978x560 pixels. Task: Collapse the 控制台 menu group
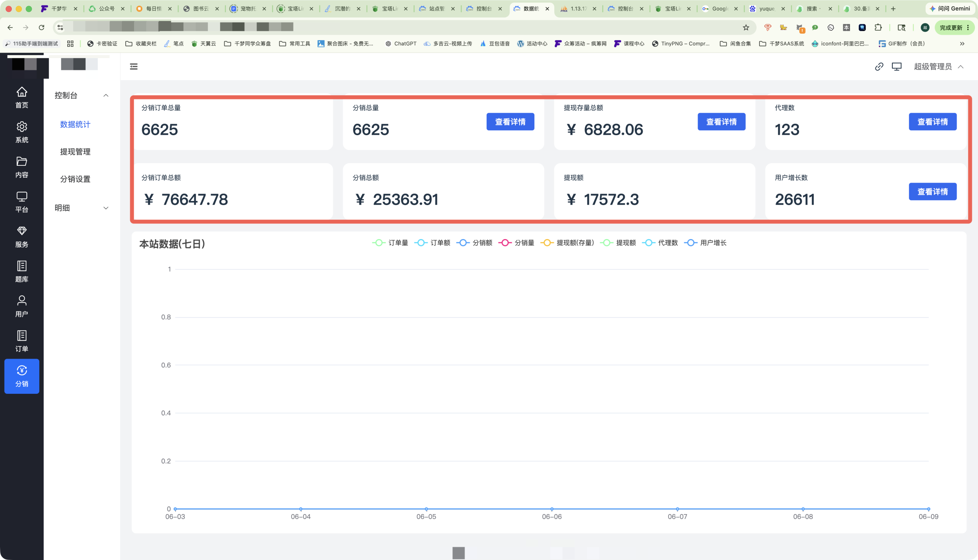coord(81,95)
